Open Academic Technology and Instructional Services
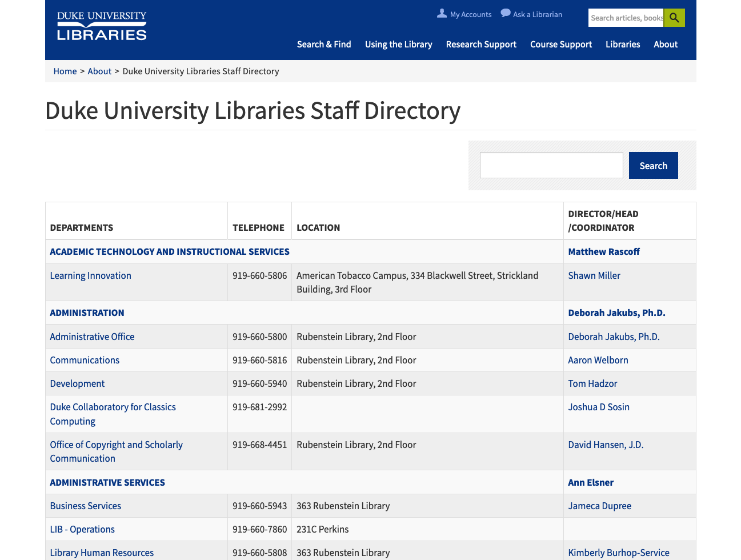Image resolution: width=741 pixels, height=560 pixels. [x=170, y=251]
